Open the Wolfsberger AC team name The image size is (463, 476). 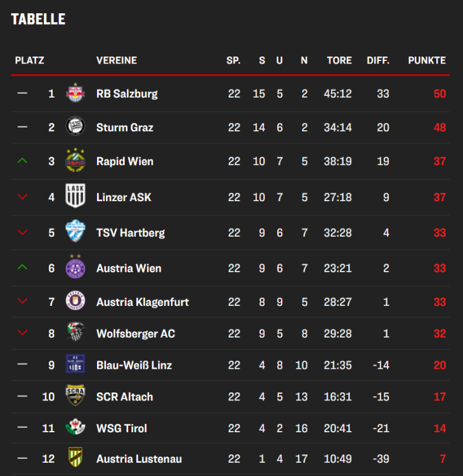pos(136,333)
